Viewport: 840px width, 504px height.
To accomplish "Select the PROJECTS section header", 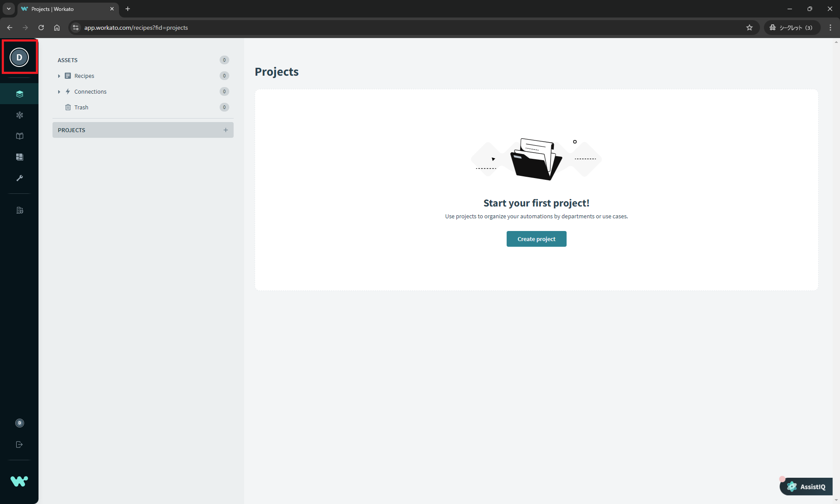I will [72, 130].
